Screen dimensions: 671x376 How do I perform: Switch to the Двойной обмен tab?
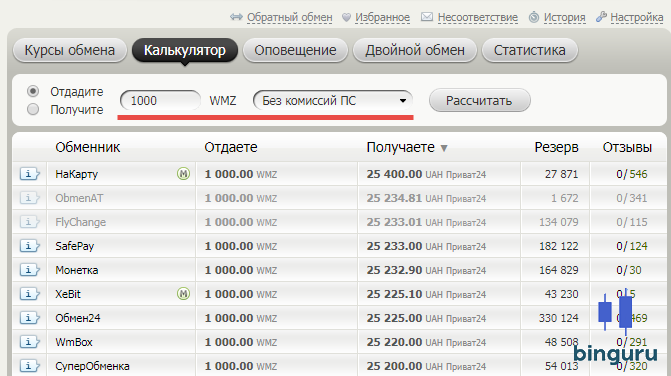tap(415, 50)
